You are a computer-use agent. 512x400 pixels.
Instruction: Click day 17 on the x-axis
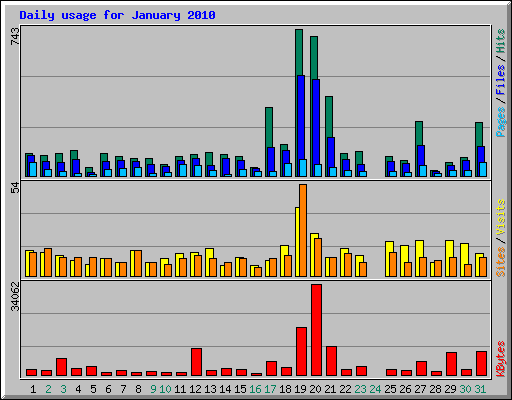[270, 389]
